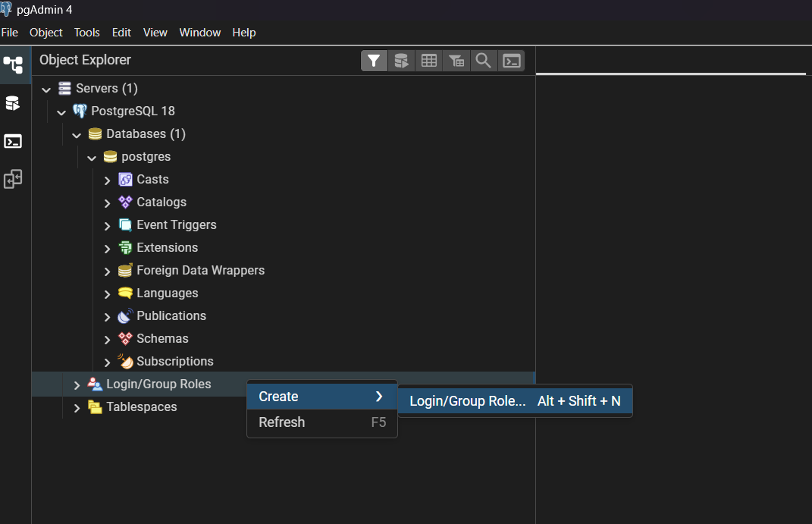
Task: Open the Window menu
Action: click(200, 33)
